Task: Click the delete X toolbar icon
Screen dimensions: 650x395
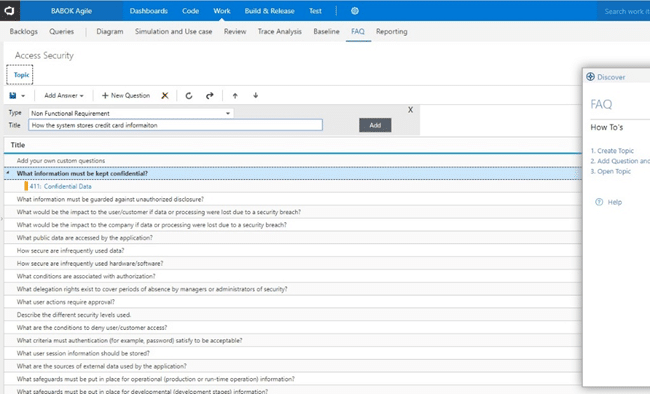Action: coord(165,96)
